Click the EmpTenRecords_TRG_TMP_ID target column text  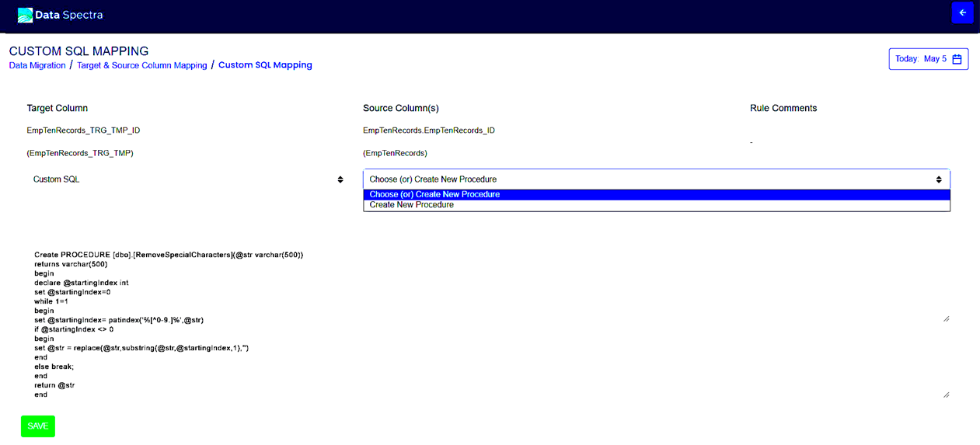83,130
